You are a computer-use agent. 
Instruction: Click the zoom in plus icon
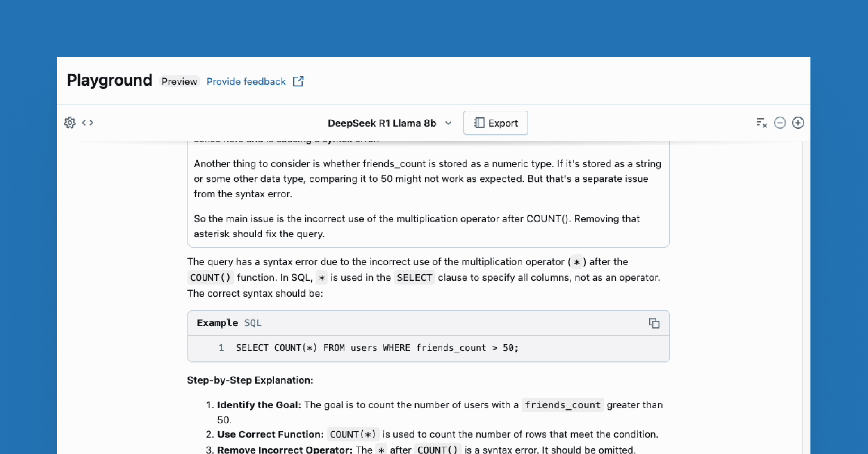pyautogui.click(x=799, y=123)
